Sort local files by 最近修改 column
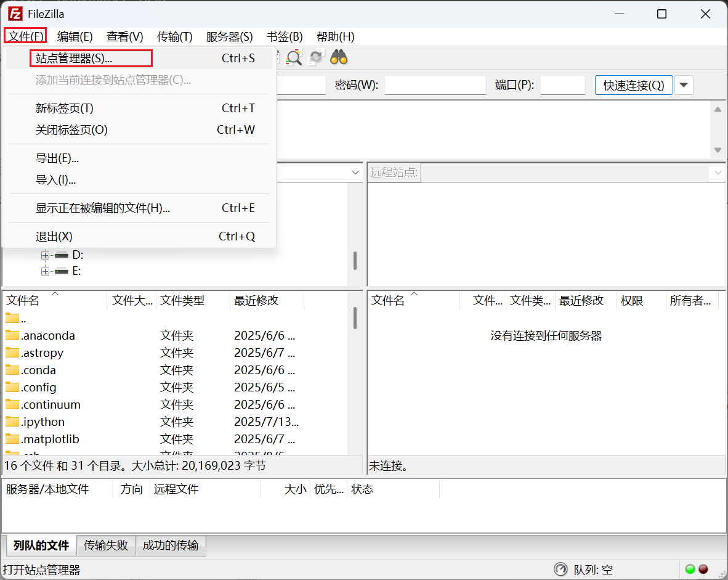The height and width of the screenshot is (580, 728). point(267,301)
